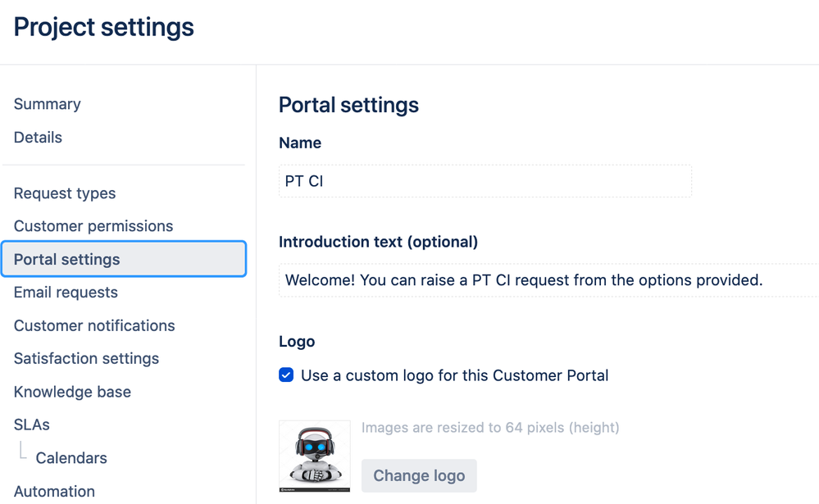Open SLAs settings page
Image resolution: width=819 pixels, height=504 pixels.
pos(32,425)
